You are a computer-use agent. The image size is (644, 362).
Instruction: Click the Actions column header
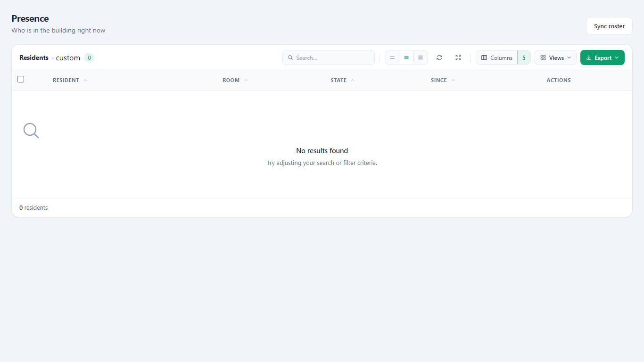559,80
